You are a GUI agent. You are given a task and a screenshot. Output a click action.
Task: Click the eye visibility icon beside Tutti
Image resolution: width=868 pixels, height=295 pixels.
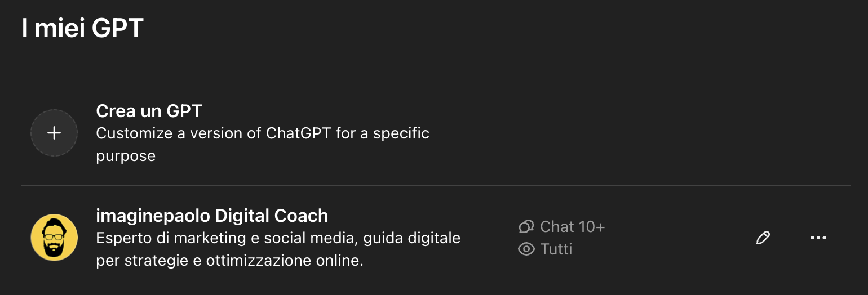pyautogui.click(x=526, y=249)
